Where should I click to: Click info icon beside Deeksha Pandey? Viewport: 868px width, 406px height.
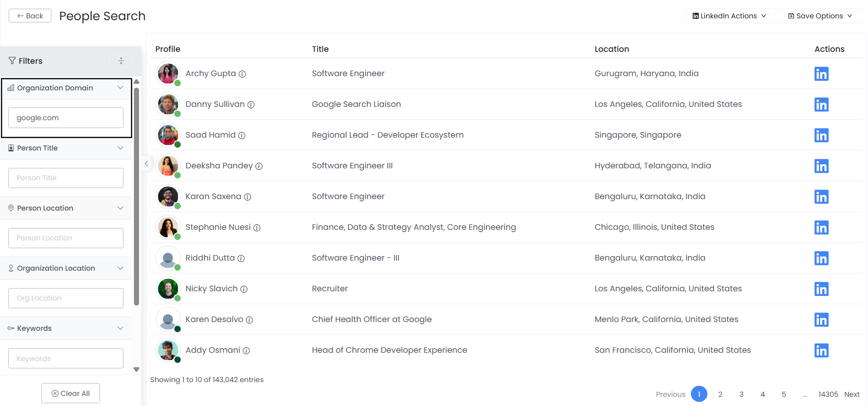[x=259, y=166]
